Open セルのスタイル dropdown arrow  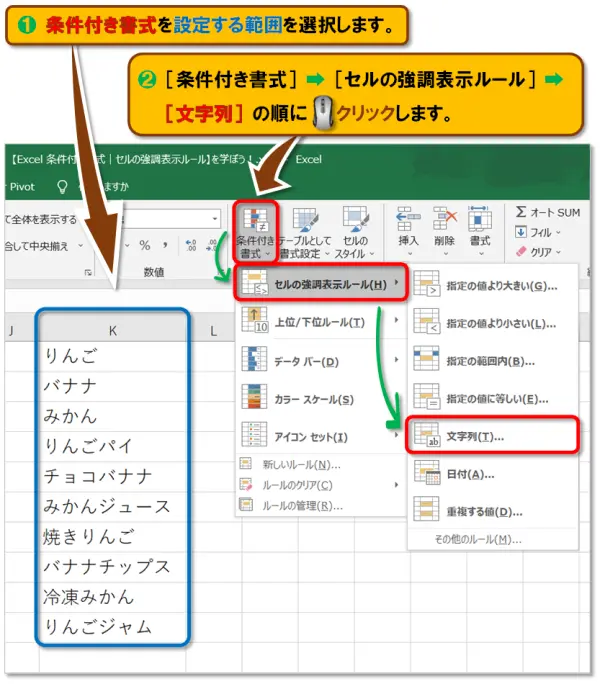[x=372, y=253]
